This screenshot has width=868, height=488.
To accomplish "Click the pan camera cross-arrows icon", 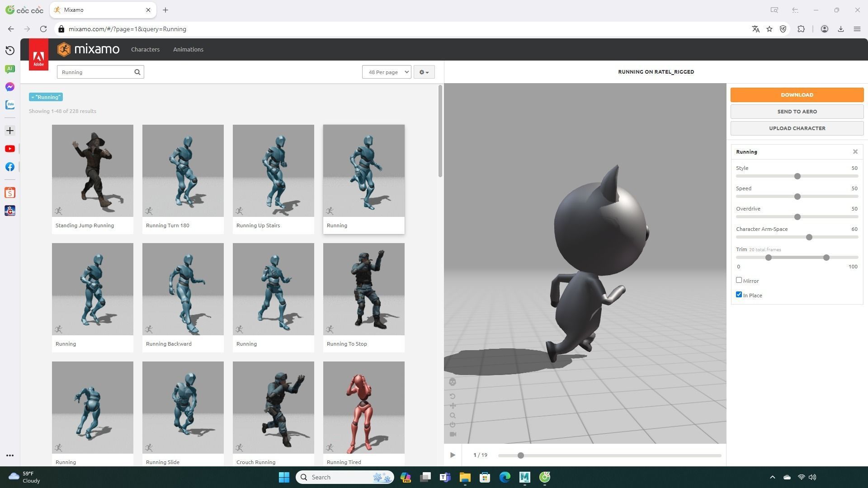I will (x=453, y=406).
